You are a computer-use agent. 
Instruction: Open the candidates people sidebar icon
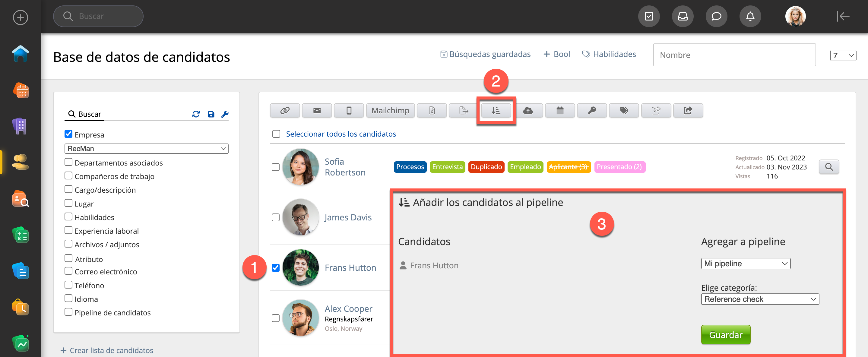20,162
